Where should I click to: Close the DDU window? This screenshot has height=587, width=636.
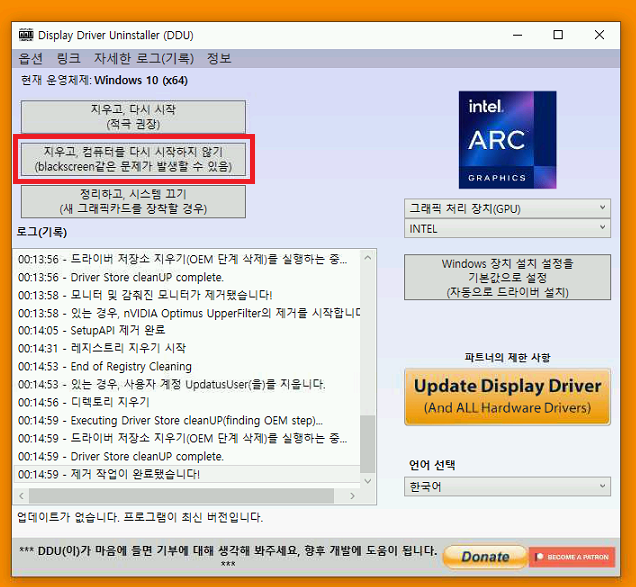click(599, 35)
